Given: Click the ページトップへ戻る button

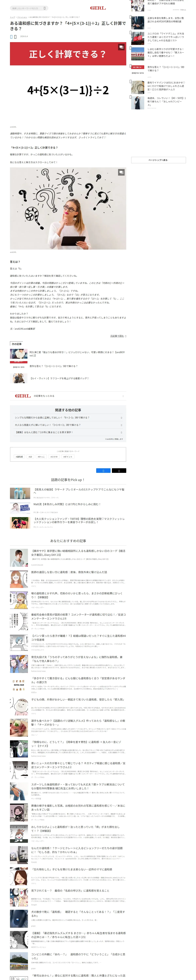Looking at the screenshot, I should pos(158,160).
